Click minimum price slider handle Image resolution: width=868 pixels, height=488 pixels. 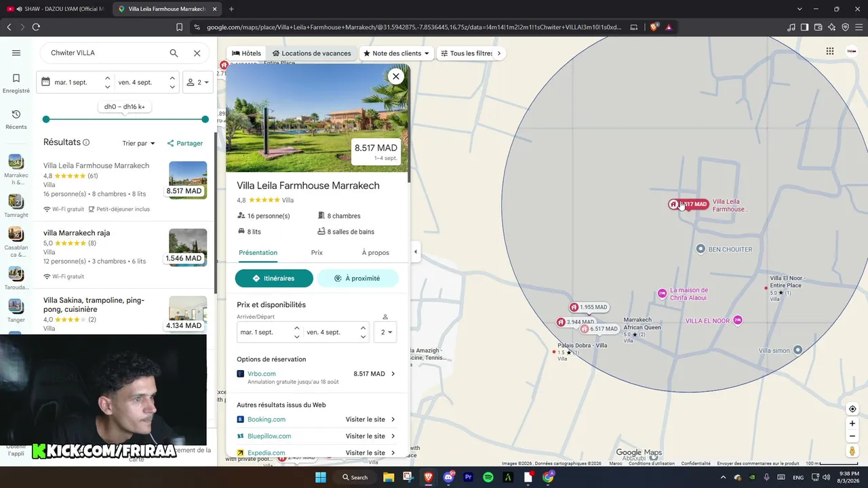[46, 119]
